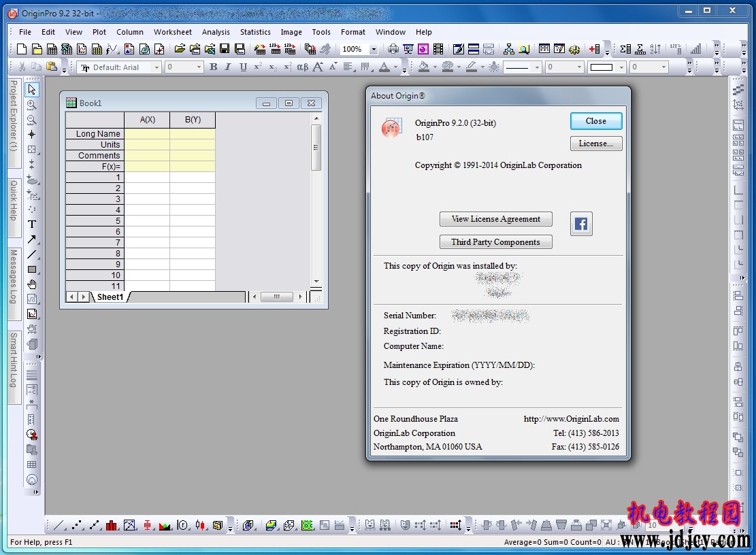This screenshot has width=756, height=555.
Task: Open the font name dropdown (Default: Arial)
Action: (x=157, y=67)
